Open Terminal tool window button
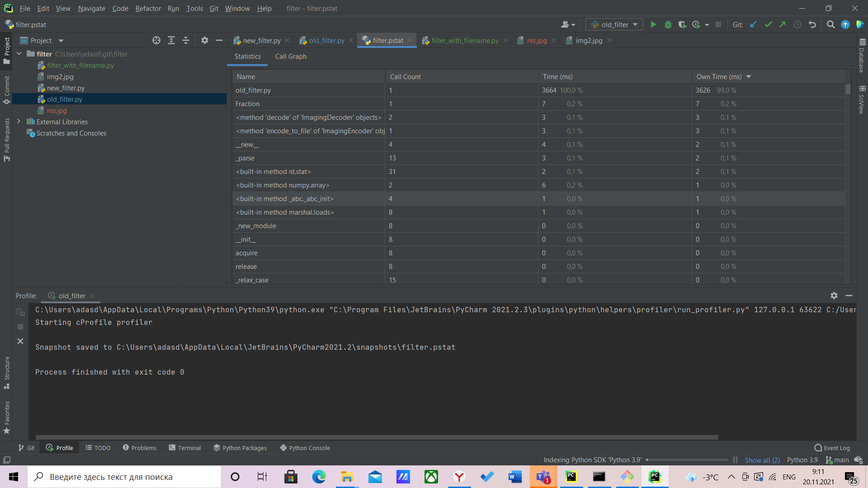 point(185,448)
